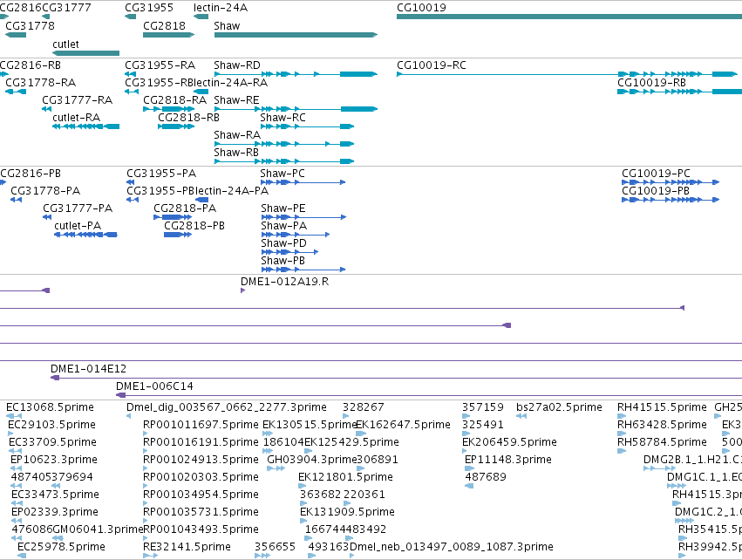The width and height of the screenshot is (742, 560).
Task: Open the CG31955-RA transcript label
Action: click(160, 65)
